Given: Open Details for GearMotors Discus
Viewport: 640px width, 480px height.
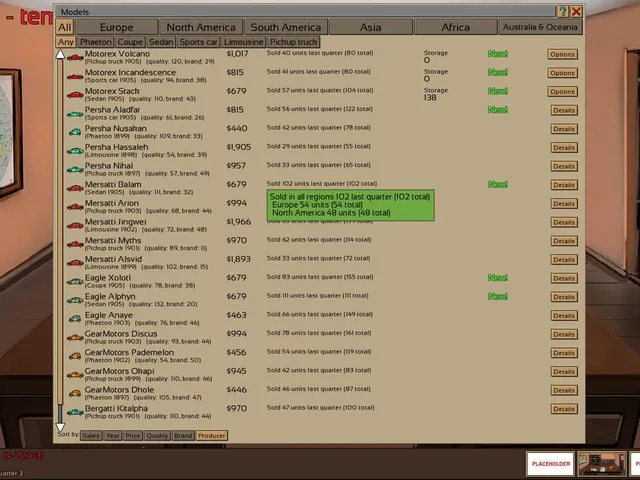Looking at the screenshot, I should coord(564,334).
